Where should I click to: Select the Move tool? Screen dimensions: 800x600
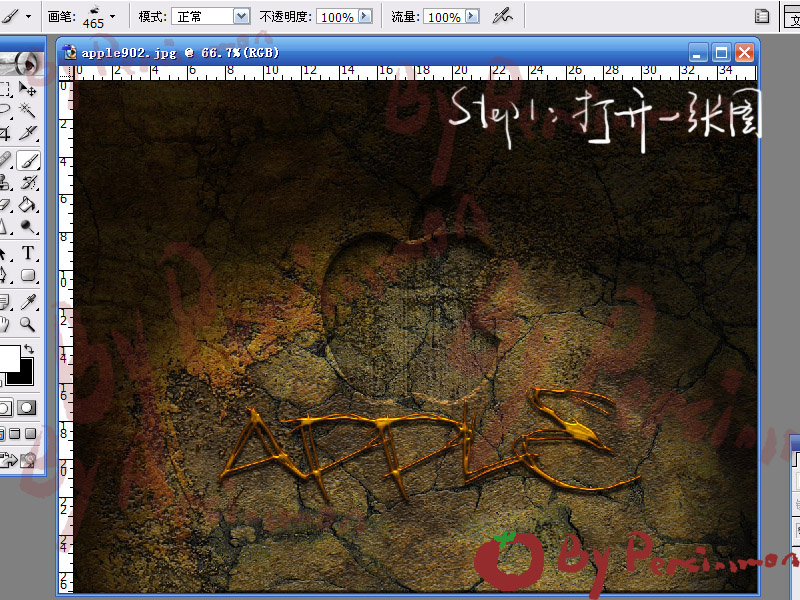28,89
